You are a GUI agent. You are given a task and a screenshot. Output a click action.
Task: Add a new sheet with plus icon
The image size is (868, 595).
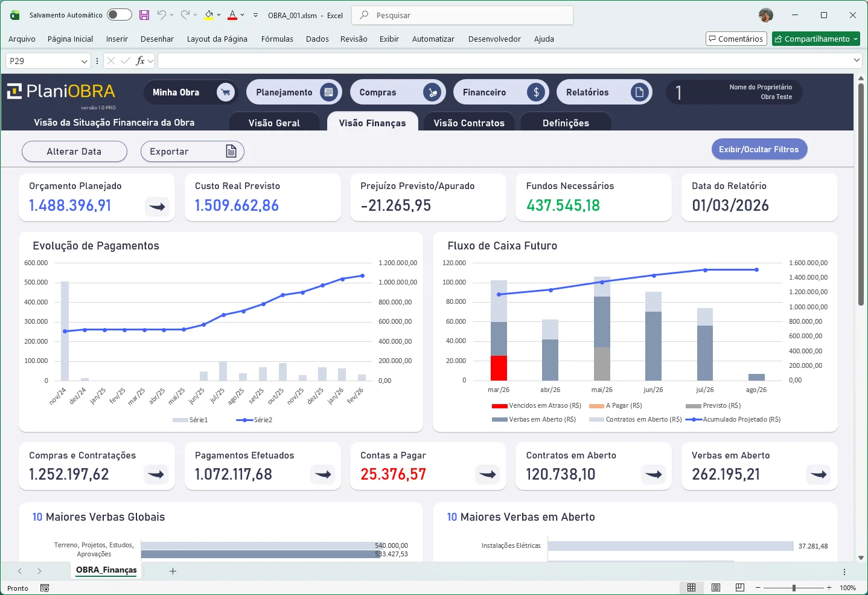[x=173, y=571]
